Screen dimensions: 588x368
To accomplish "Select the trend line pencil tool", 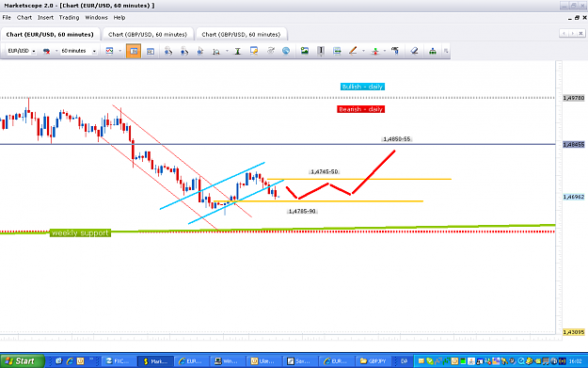I will 353,51.
